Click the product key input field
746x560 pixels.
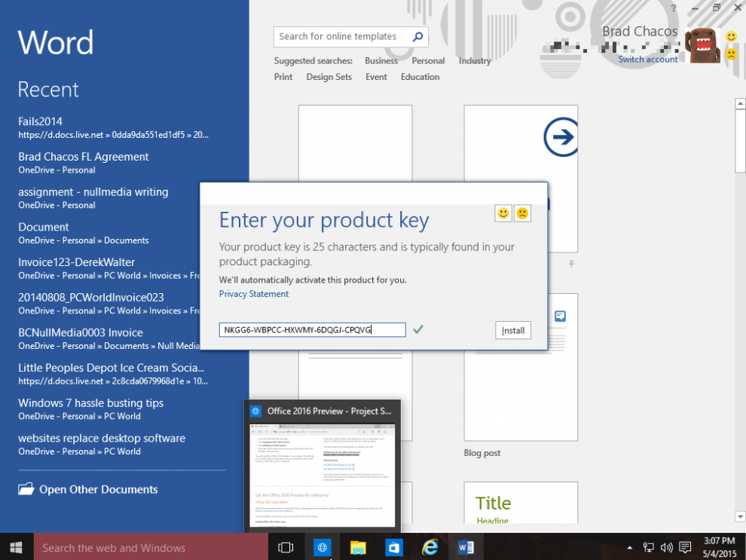point(312,329)
